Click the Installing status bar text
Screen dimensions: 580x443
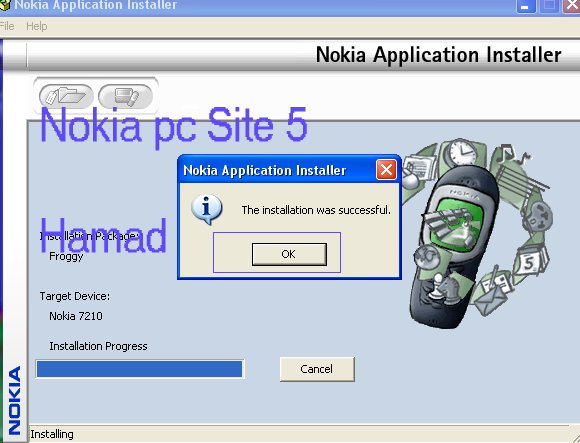52,434
